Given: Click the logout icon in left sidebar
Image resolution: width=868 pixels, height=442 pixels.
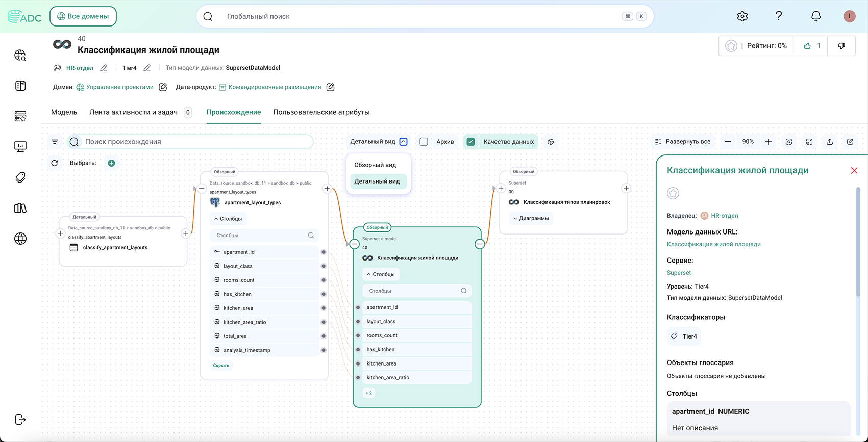Looking at the screenshot, I should coord(20,420).
